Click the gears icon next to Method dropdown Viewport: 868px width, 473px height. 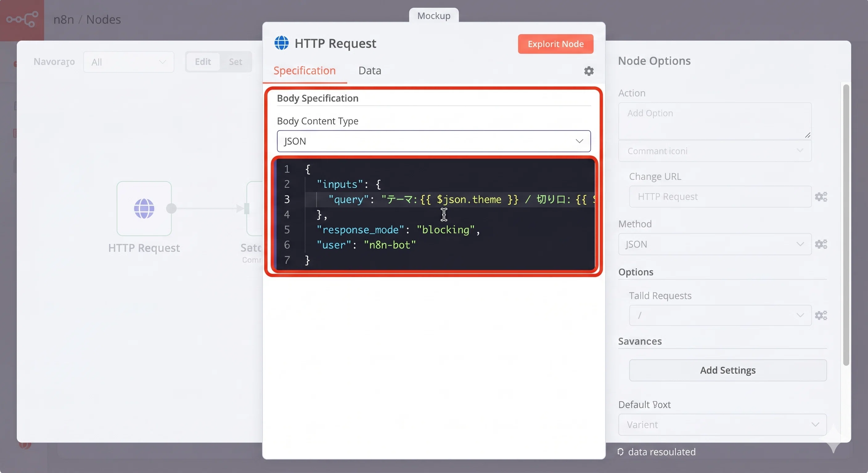821,244
